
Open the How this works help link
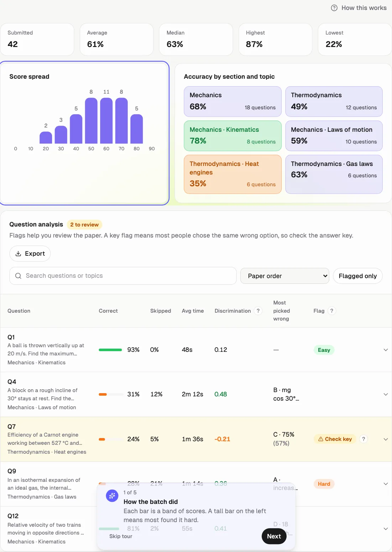pyautogui.click(x=359, y=8)
